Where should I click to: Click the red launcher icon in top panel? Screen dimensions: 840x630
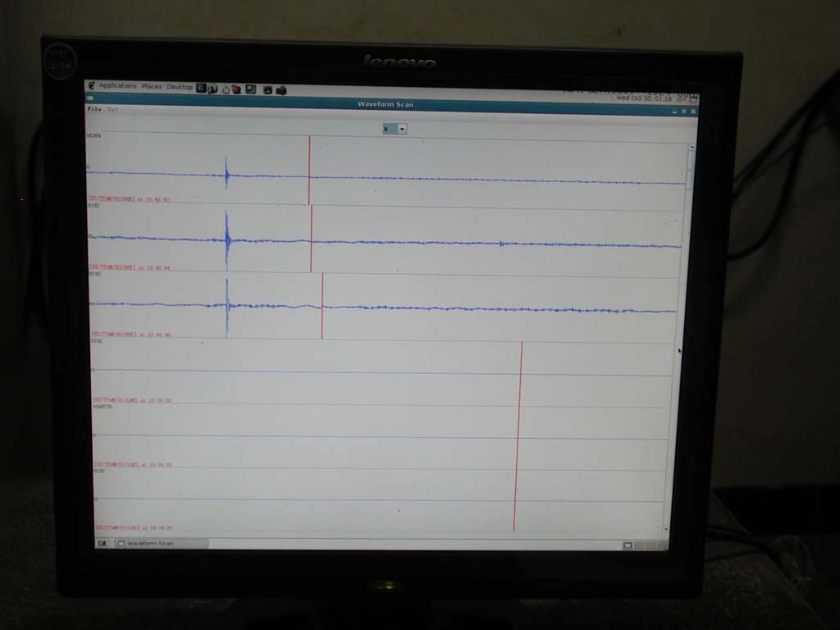tap(236, 89)
